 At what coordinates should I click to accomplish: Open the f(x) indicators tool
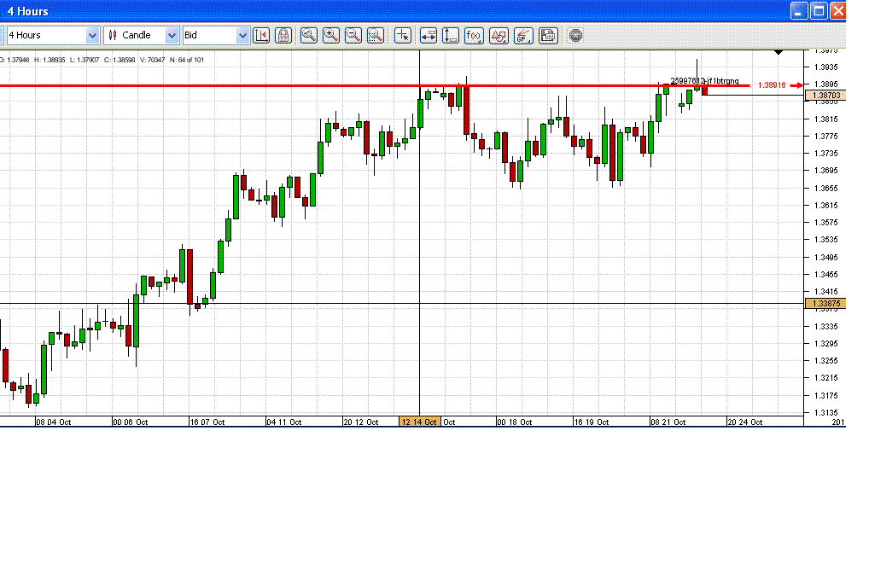tap(474, 36)
